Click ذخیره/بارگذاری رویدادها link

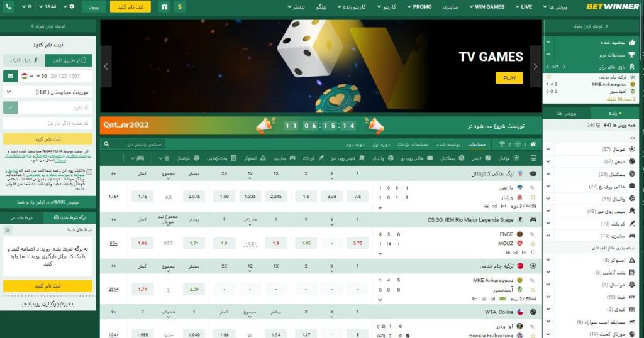pyautogui.click(x=48, y=304)
